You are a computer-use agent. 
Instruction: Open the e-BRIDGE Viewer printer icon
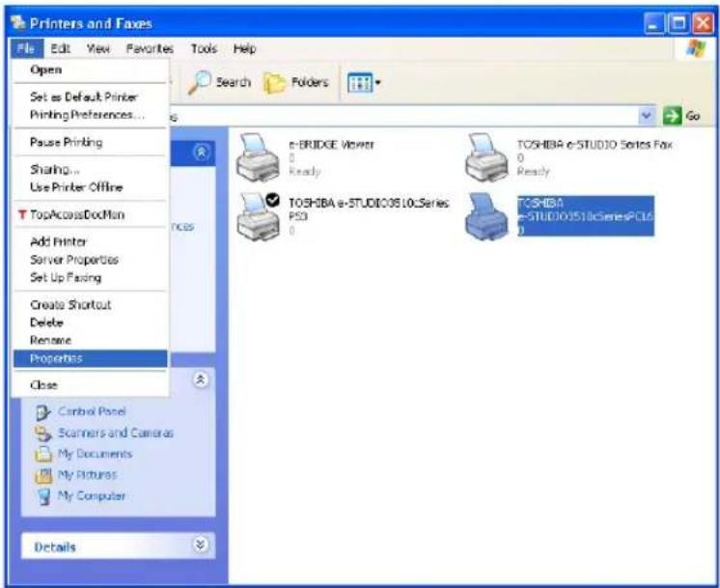click(258, 157)
